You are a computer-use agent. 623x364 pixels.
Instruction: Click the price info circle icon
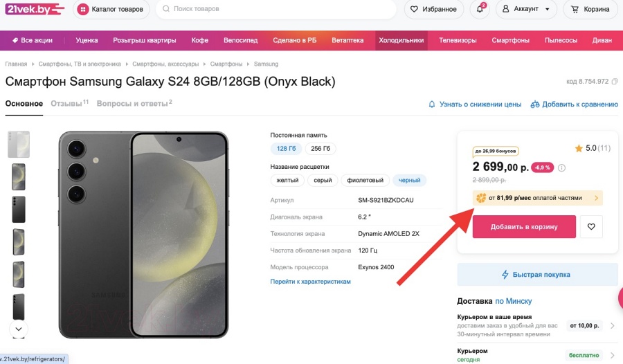[x=561, y=167]
